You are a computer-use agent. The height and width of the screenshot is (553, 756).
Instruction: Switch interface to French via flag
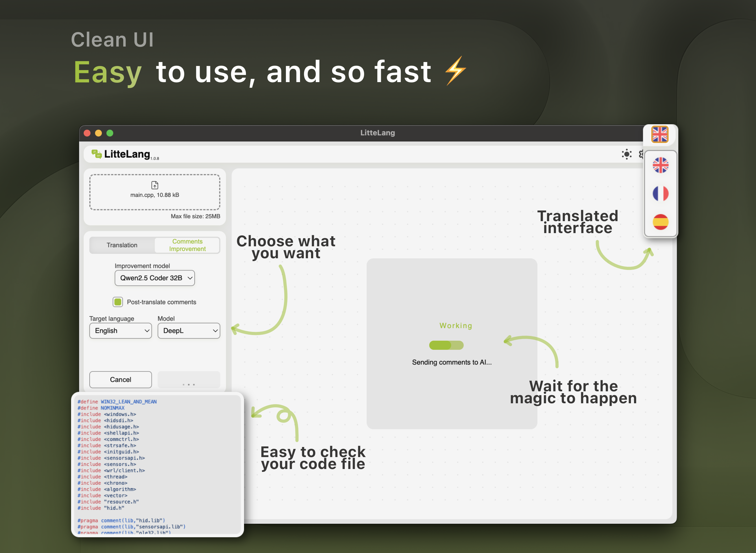(660, 193)
